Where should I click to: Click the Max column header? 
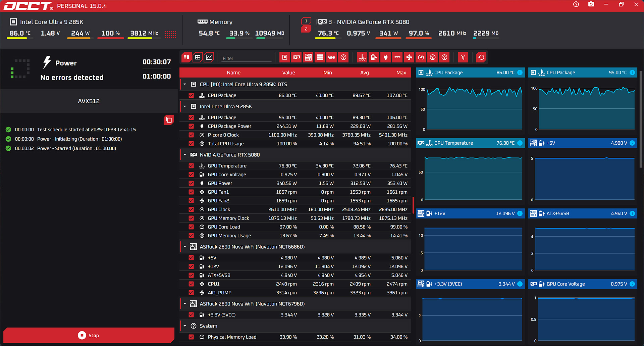[x=401, y=72]
